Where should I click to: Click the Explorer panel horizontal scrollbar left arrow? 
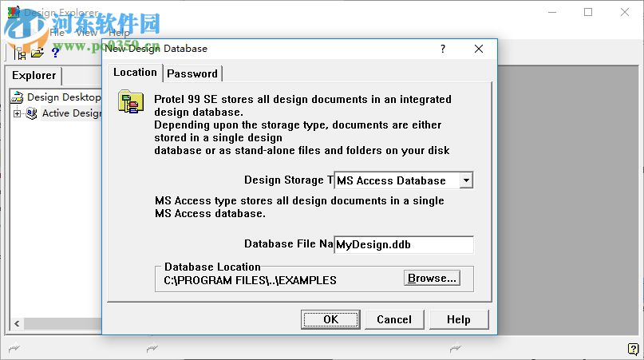click(15, 324)
